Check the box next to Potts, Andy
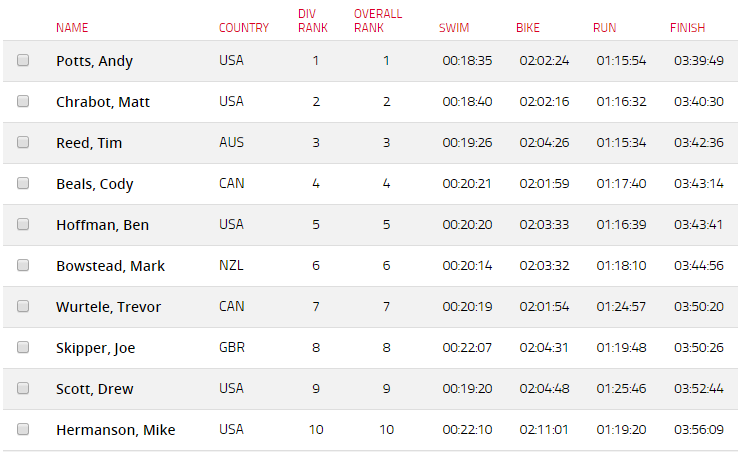741x452 pixels. coord(23,60)
